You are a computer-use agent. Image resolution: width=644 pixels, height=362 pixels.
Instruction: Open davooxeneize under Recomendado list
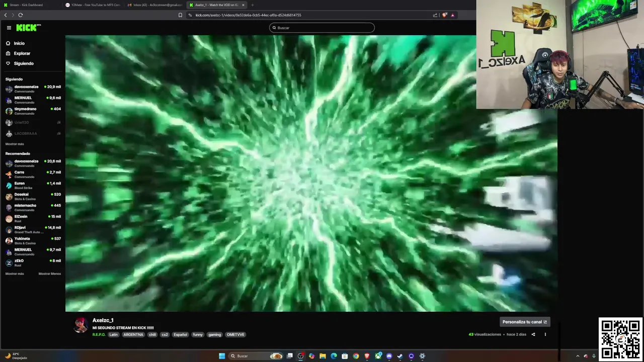coord(33,163)
